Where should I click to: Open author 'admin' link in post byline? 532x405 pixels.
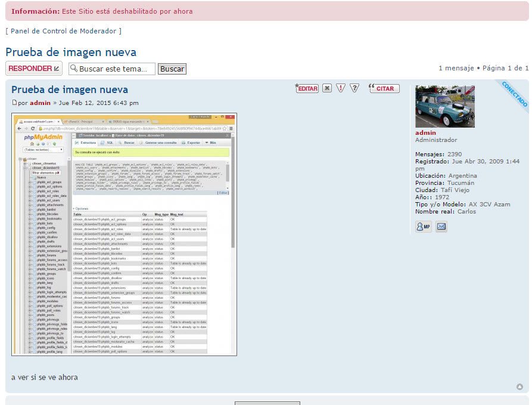point(40,103)
